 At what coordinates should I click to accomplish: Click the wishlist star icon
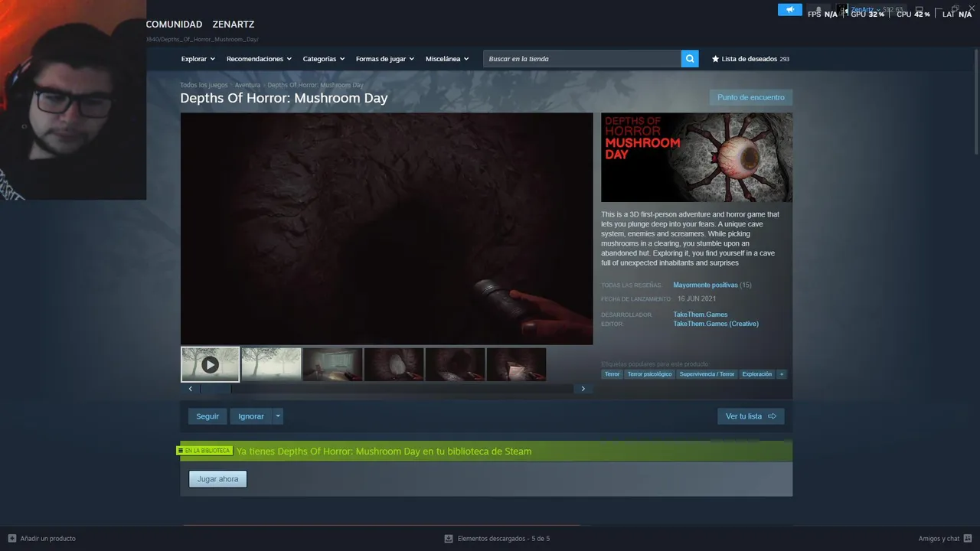point(716,59)
